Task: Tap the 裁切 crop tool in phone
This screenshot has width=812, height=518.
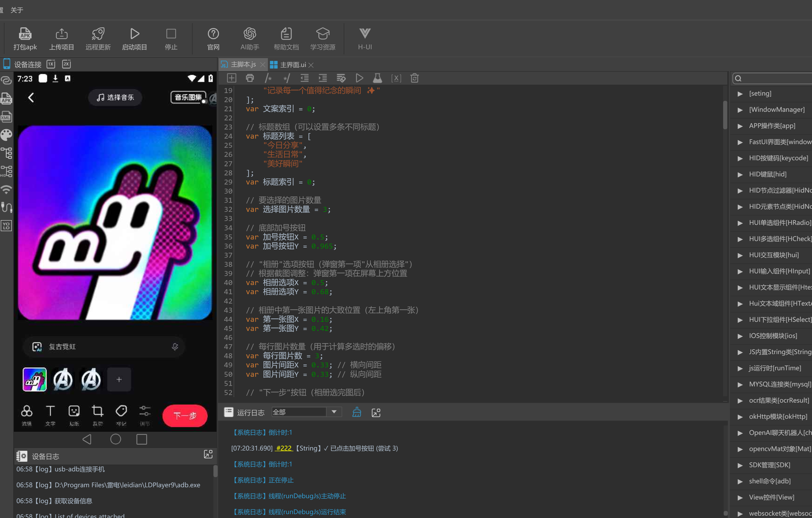Action: coord(97,416)
